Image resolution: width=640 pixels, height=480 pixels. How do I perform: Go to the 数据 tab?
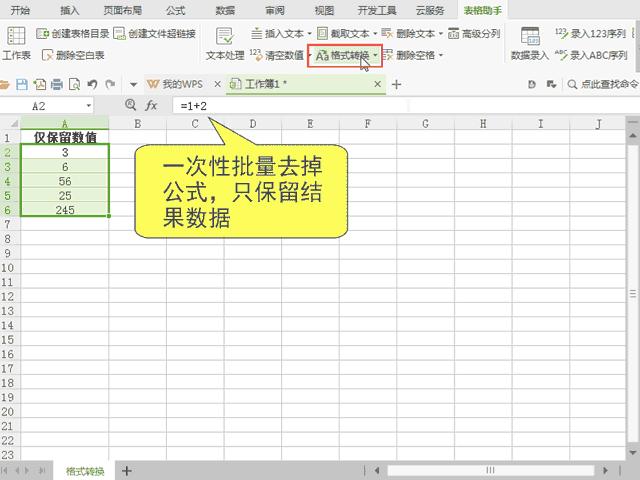click(x=225, y=10)
